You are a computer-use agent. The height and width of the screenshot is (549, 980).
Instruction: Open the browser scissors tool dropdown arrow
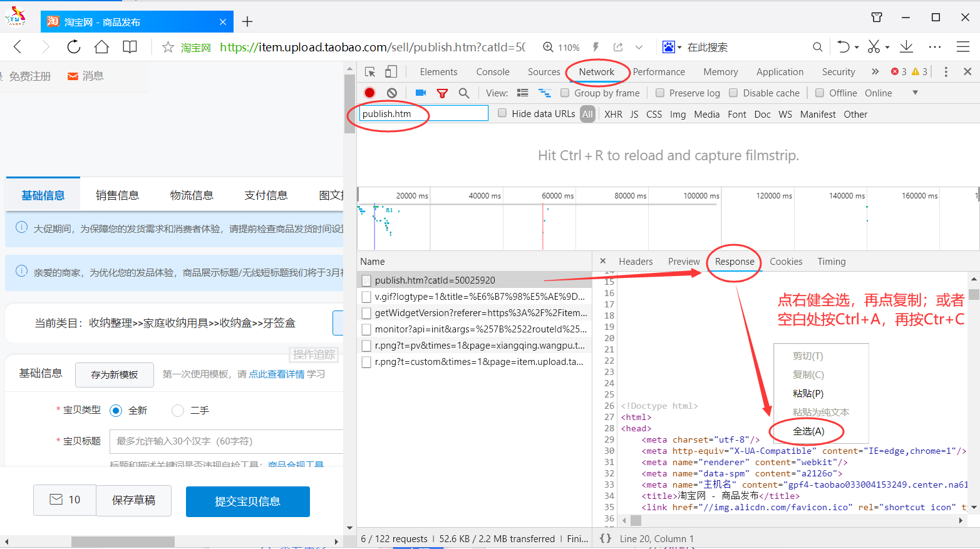(x=887, y=48)
